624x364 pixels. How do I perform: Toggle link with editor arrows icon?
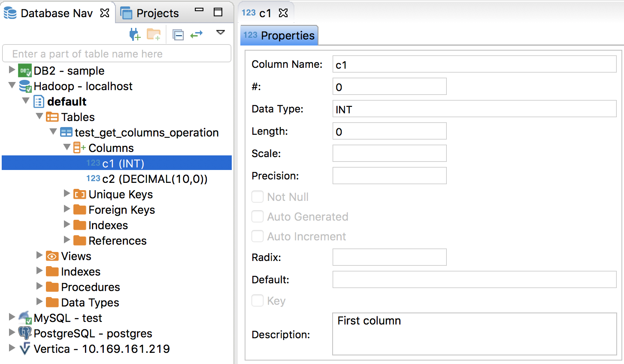click(x=197, y=34)
